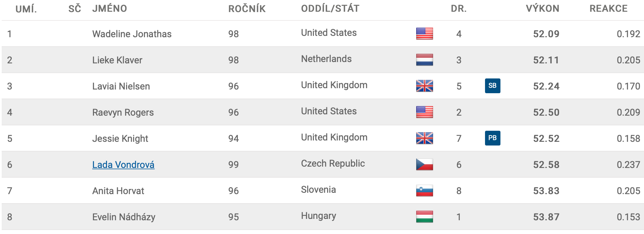The image size is (644, 234).
Task: Click the UK flag beside Laviai Nielsen
Action: point(424,86)
